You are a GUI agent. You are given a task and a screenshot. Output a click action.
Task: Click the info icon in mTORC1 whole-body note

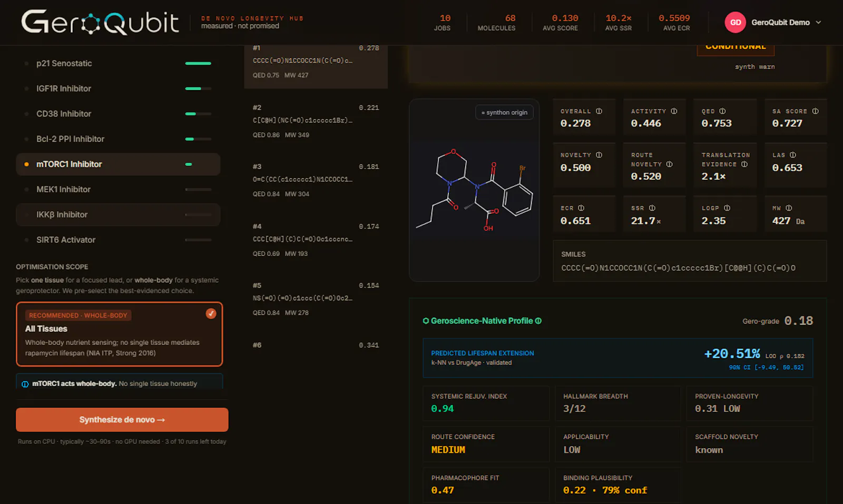tap(25, 384)
